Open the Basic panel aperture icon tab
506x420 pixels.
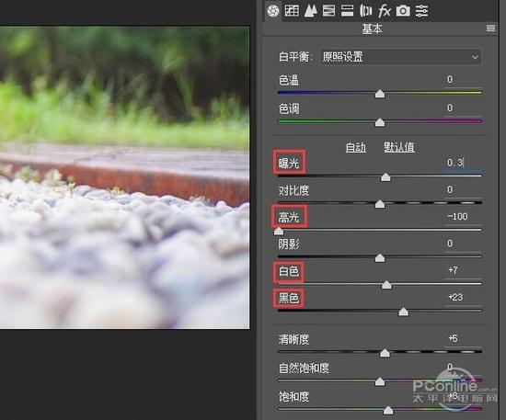tap(272, 11)
